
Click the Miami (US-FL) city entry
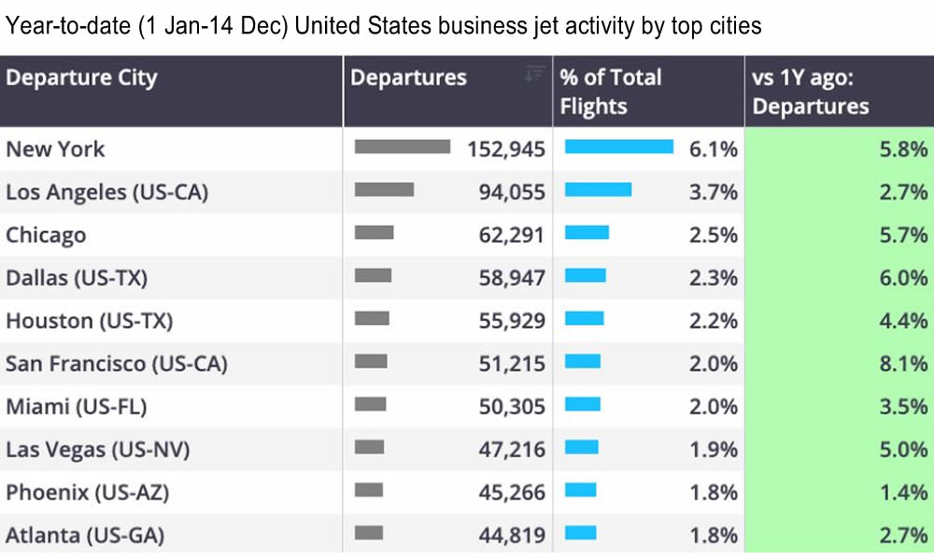tap(76, 407)
